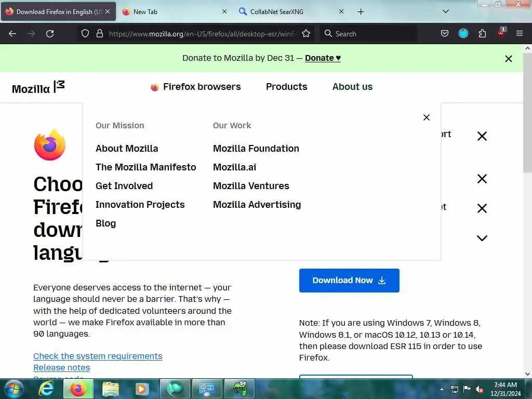The height and width of the screenshot is (399, 532).
Task: Open Mozilla Advertising
Action: click(x=257, y=205)
